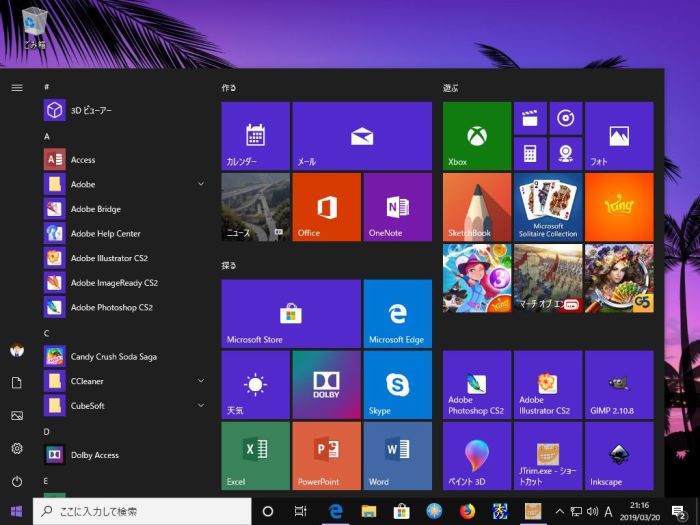Open the Microsoft Edge tile
This screenshot has width=700, height=525.
click(397, 313)
